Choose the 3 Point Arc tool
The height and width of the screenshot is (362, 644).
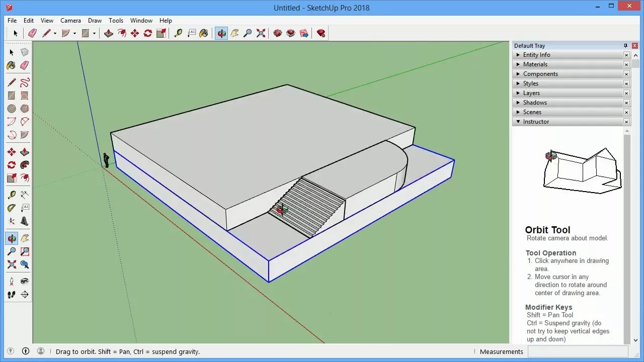click(x=12, y=135)
